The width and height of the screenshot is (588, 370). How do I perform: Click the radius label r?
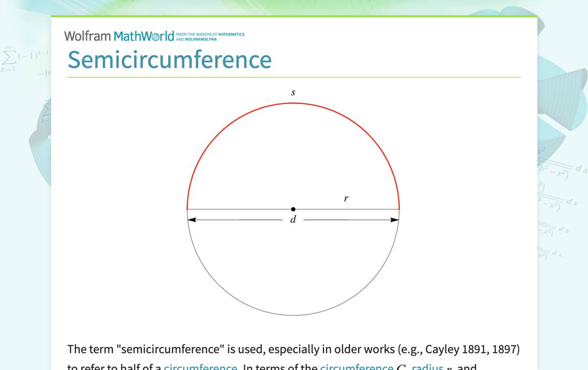coord(346,198)
